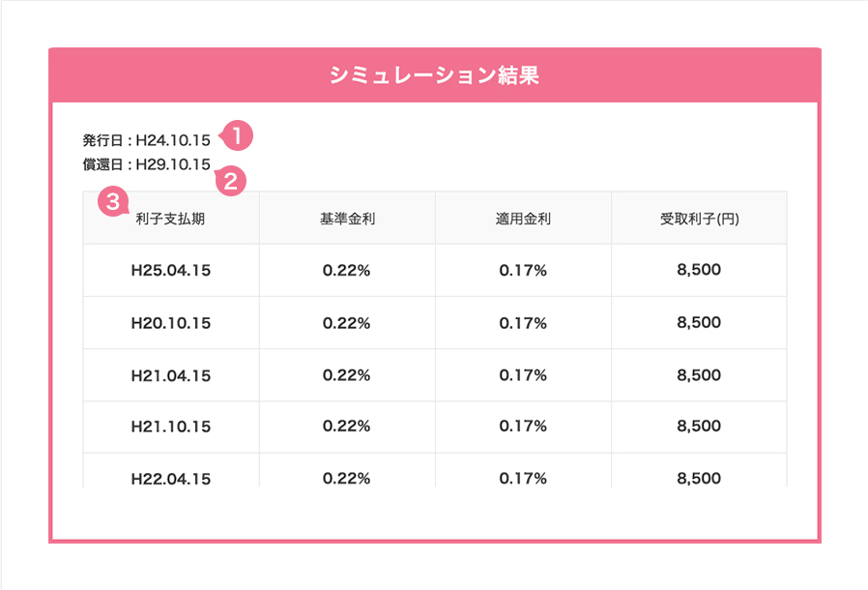
Task: Click the シミュレーション結果 header bar
Action: (434, 75)
